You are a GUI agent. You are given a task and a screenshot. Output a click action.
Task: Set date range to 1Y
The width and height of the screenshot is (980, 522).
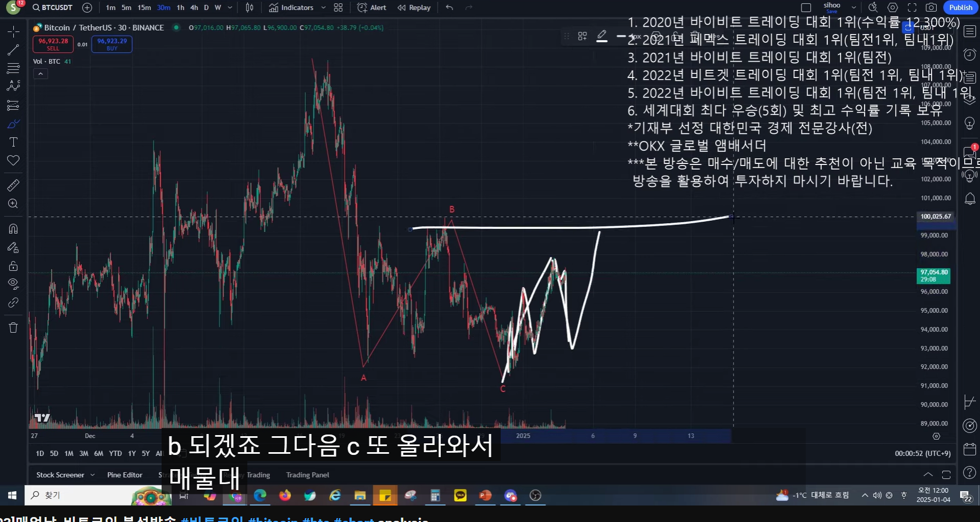tap(132, 453)
